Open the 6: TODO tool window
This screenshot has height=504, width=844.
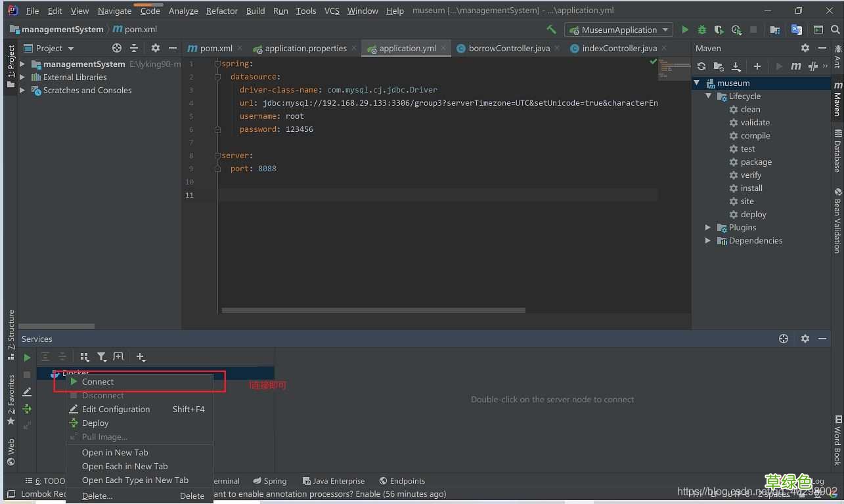(45, 480)
